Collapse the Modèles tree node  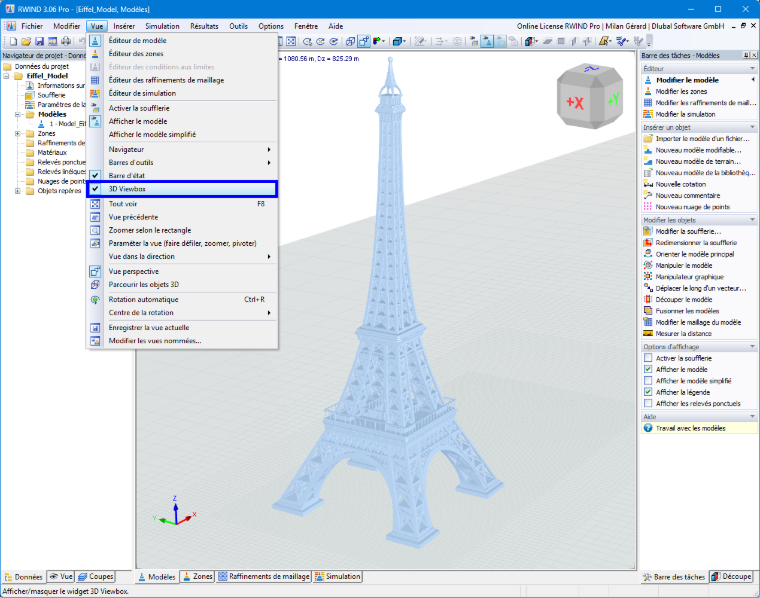click(17, 115)
